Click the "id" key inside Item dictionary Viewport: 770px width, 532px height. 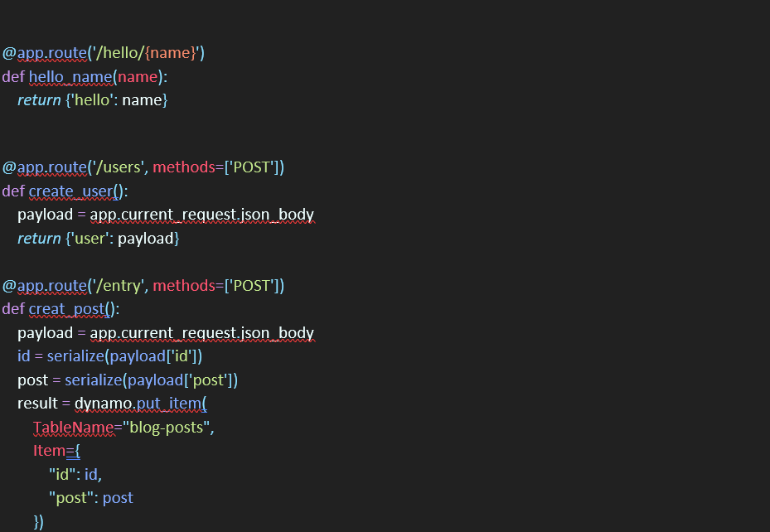click(x=60, y=474)
